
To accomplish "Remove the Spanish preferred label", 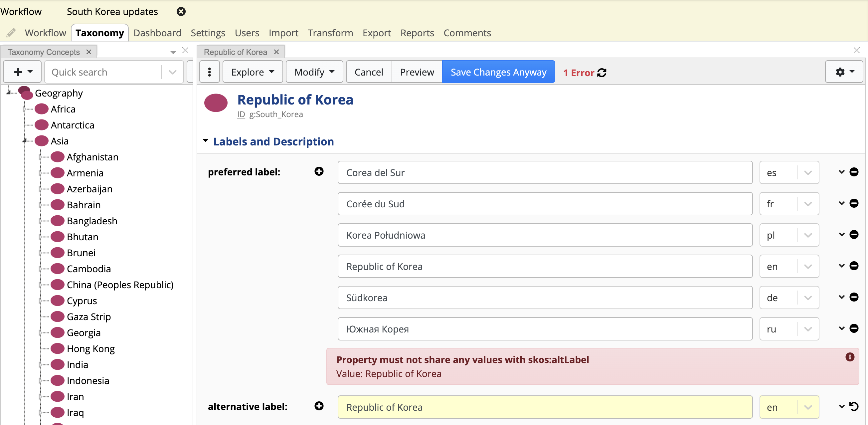I will click(x=854, y=172).
